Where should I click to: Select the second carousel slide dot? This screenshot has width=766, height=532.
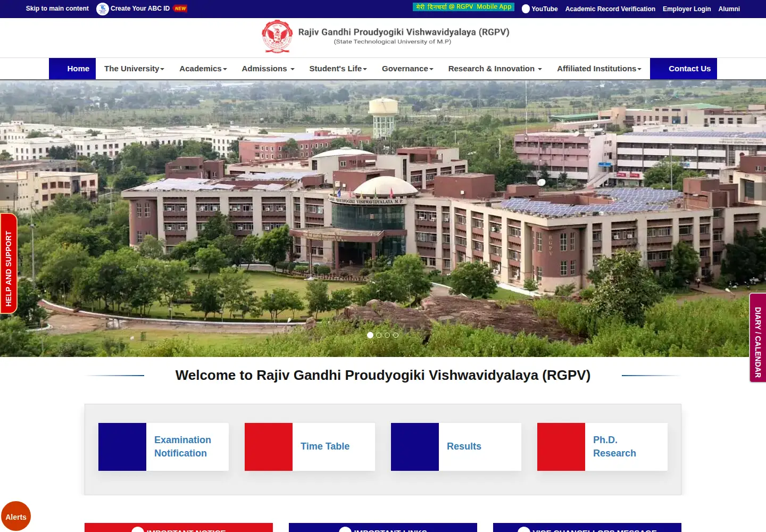click(379, 335)
